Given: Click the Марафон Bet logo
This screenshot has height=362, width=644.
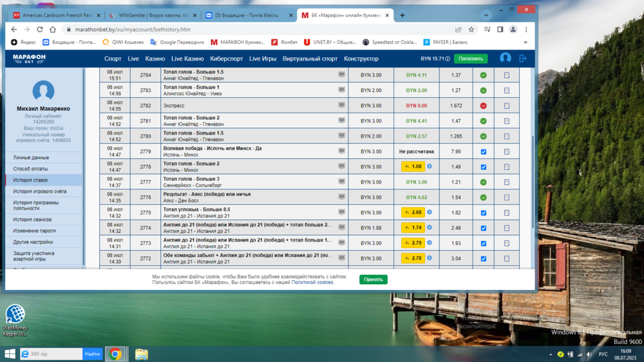Looking at the screenshot, I should [x=29, y=59].
